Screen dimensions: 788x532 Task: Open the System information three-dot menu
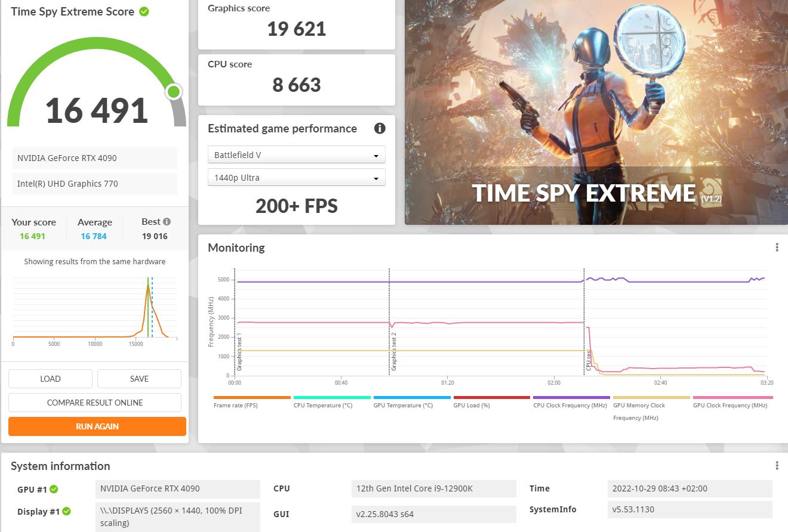point(777,466)
